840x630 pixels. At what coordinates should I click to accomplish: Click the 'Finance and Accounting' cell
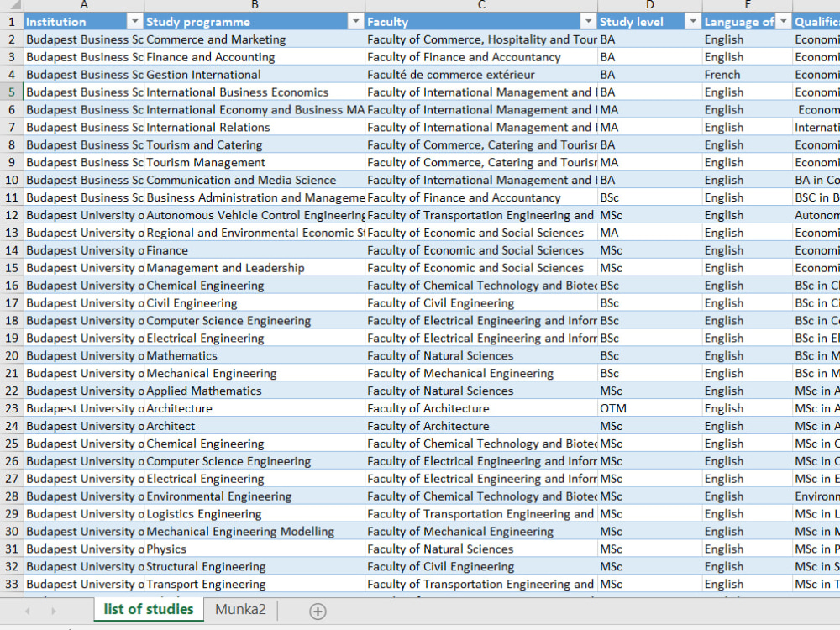point(255,57)
